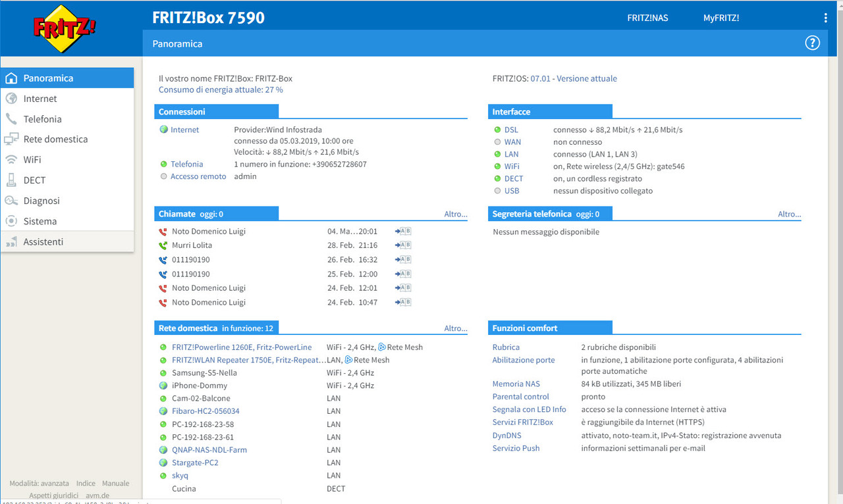Open MyFRITZ! from the header
Viewport: 843px width, 504px height.
point(721,18)
